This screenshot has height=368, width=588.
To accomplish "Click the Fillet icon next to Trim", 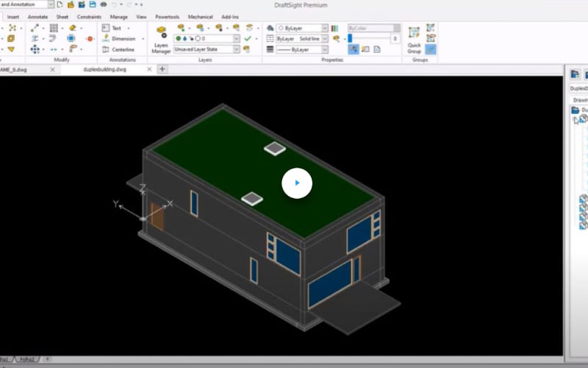I will point(52,38).
